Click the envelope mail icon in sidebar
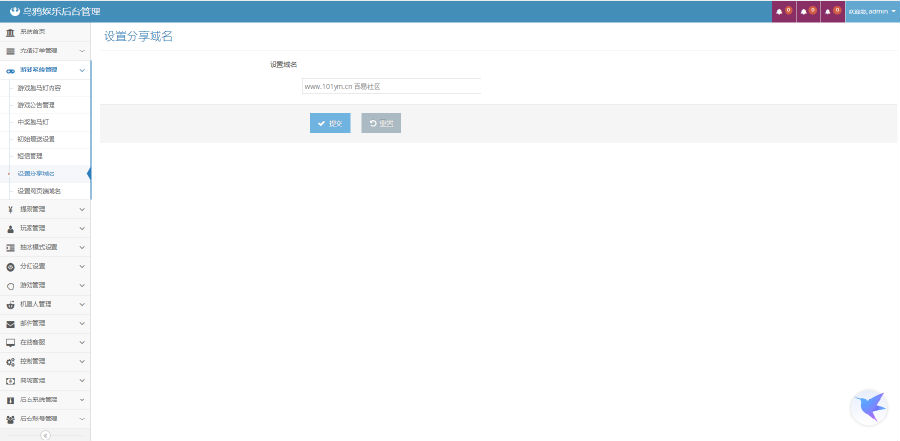 point(10,323)
